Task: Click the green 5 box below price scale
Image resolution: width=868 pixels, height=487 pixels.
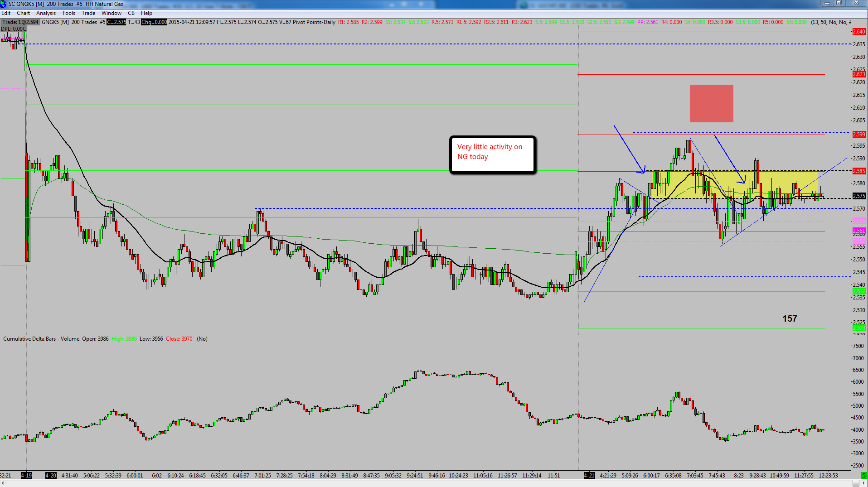Action: click(x=864, y=475)
